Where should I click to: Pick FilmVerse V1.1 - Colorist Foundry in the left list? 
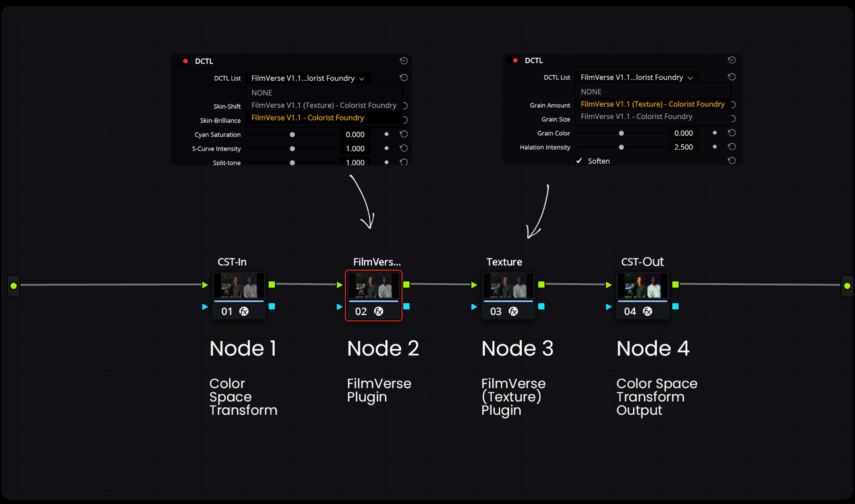(307, 118)
